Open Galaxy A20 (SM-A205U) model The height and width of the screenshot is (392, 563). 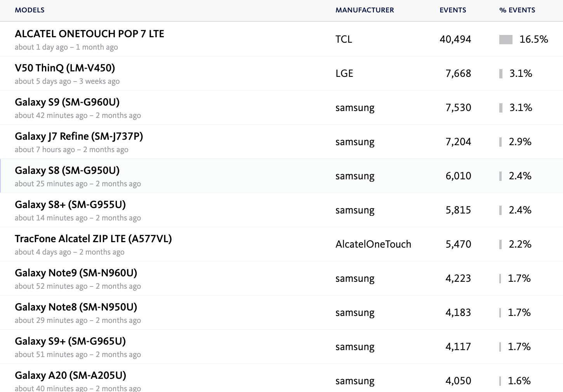[x=71, y=375]
